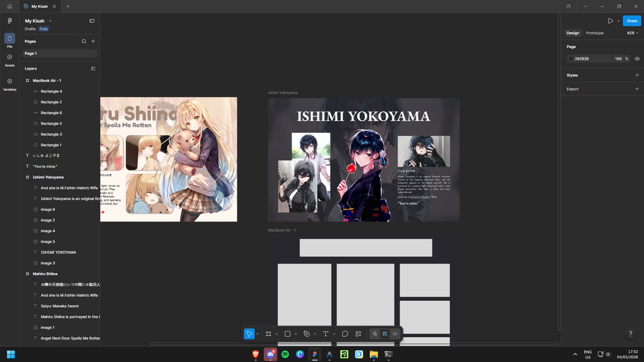
Task: Open the Actions and resources tool
Action: click(358, 334)
